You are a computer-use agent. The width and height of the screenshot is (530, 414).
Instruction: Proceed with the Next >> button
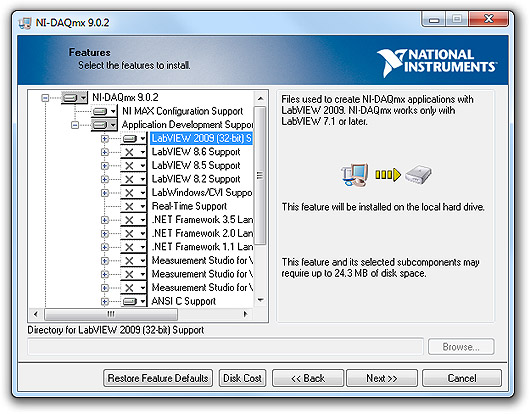click(x=382, y=378)
